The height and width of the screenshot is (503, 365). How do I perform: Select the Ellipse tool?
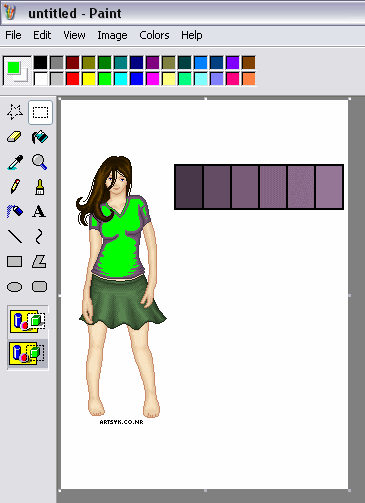coord(15,287)
